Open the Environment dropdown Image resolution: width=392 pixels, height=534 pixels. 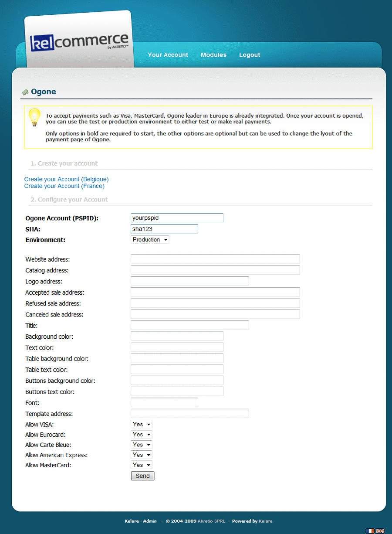tap(150, 240)
